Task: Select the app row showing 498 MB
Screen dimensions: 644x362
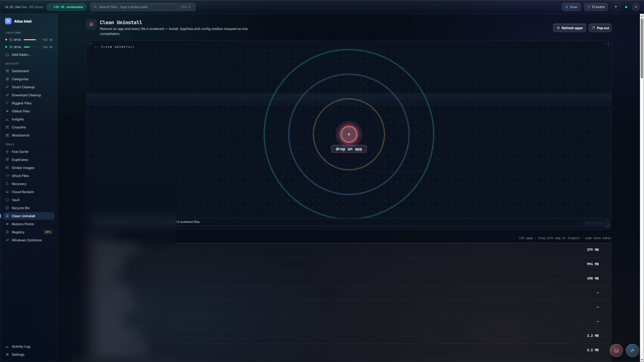Action: pyautogui.click(x=349, y=278)
